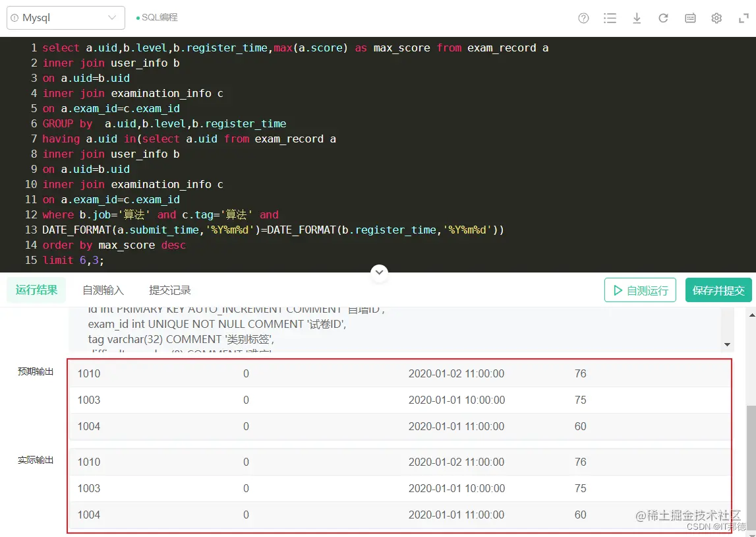Click the tag varchar(32) schema line

click(x=181, y=339)
